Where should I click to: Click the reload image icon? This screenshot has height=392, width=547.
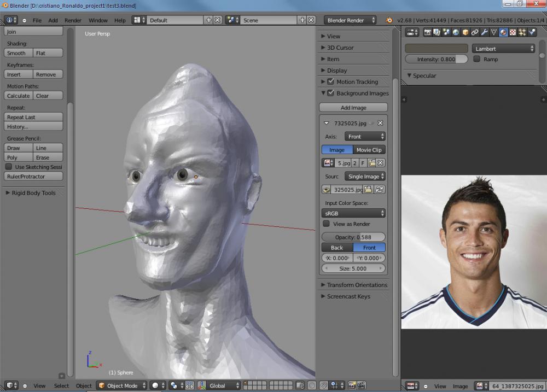[x=380, y=190]
